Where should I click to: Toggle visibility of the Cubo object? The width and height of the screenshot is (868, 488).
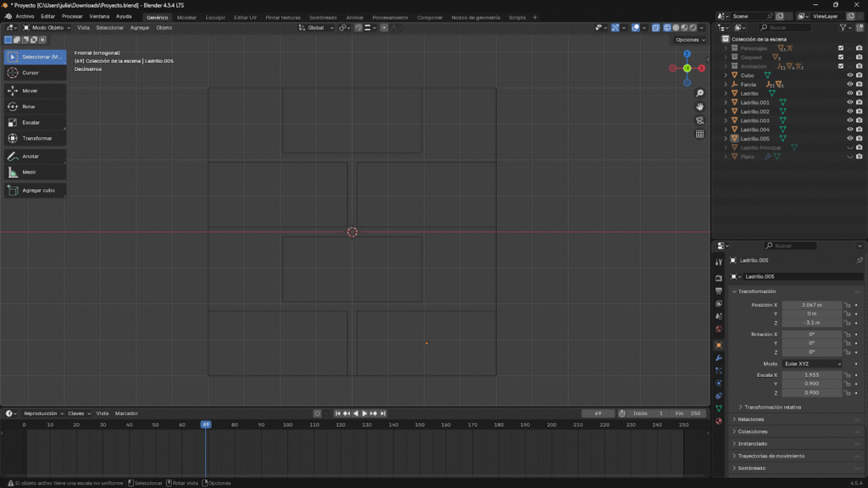pos(849,75)
